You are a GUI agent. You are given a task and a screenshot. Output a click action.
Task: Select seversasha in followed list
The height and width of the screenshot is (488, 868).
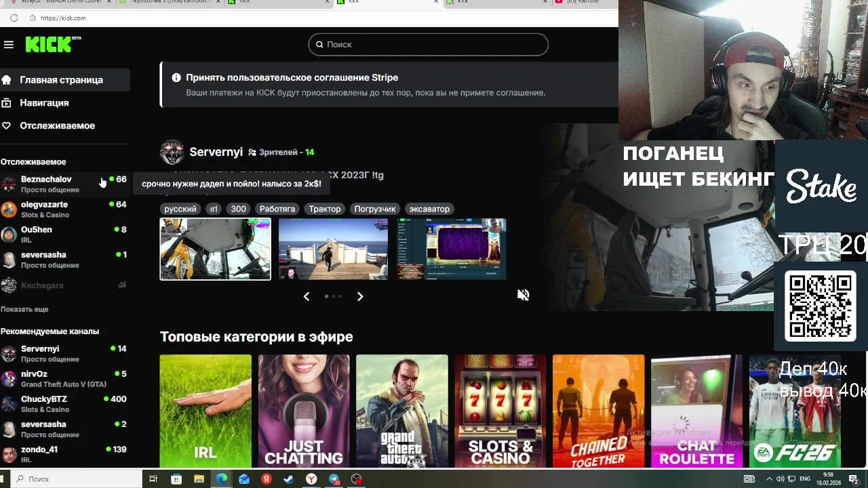tap(65, 260)
